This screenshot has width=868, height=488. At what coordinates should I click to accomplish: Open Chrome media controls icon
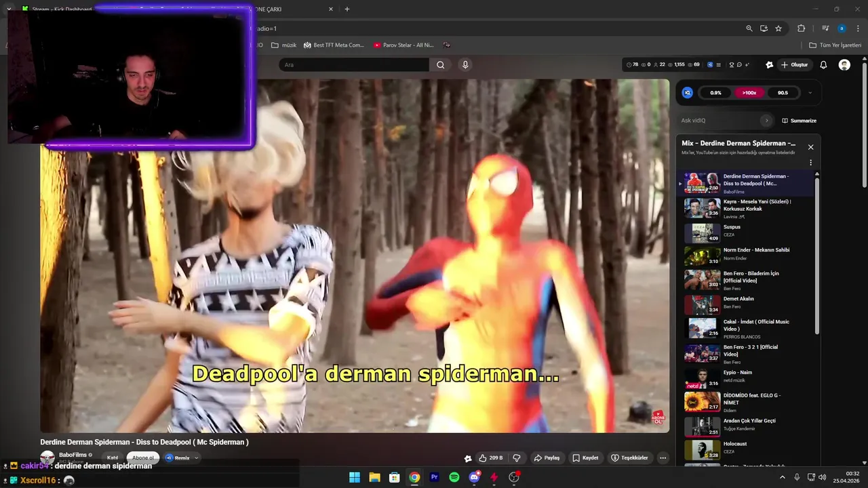tap(825, 28)
